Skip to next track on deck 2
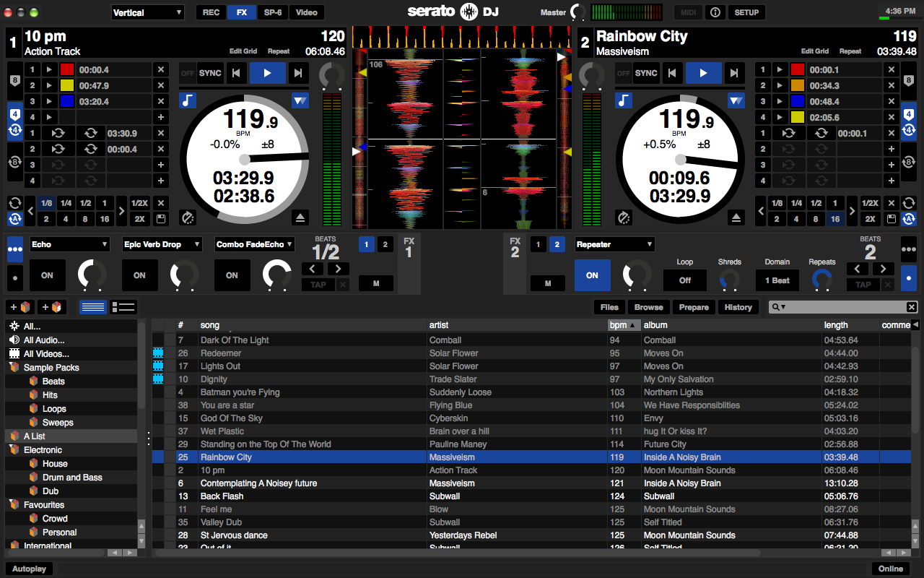Screen dimensions: 924x578 (x=734, y=73)
